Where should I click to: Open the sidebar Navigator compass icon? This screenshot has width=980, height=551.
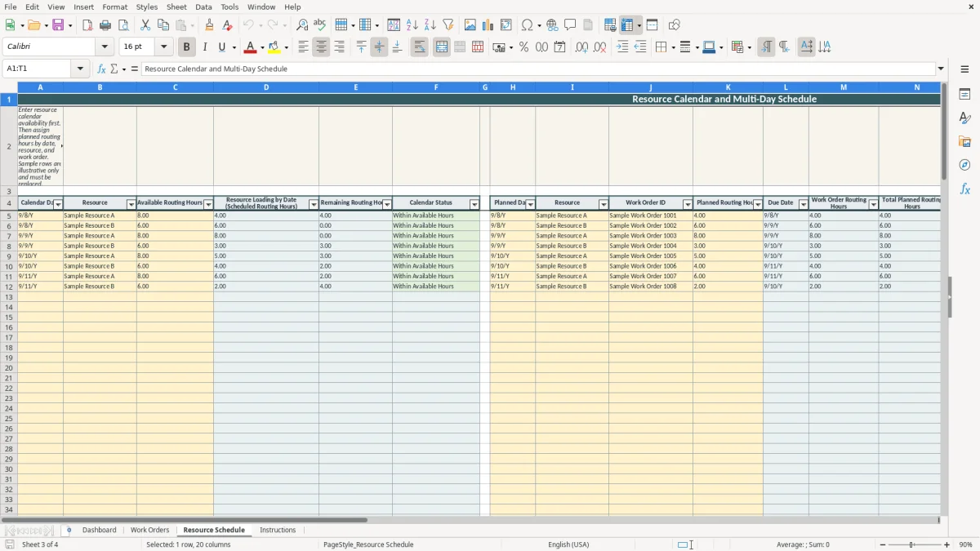(964, 165)
